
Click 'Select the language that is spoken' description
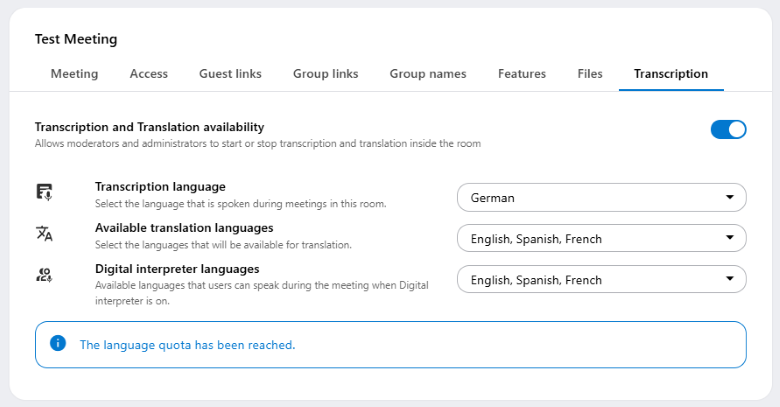coord(240,204)
